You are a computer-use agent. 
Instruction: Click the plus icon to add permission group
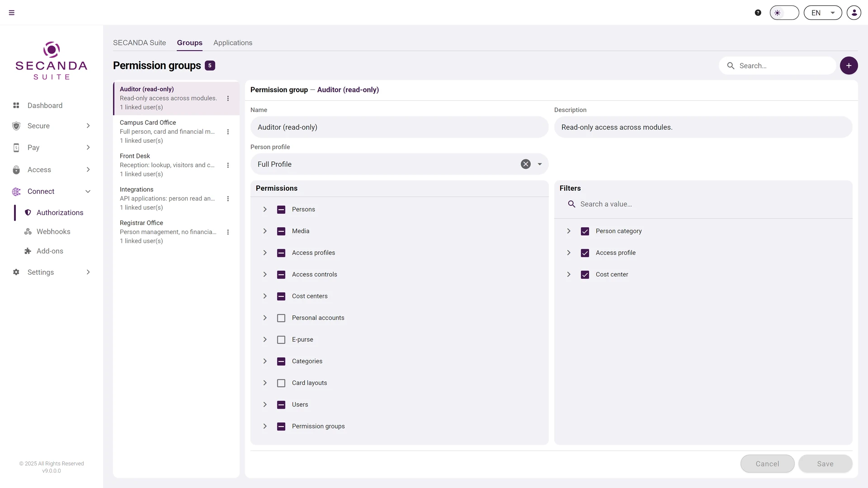(x=849, y=66)
